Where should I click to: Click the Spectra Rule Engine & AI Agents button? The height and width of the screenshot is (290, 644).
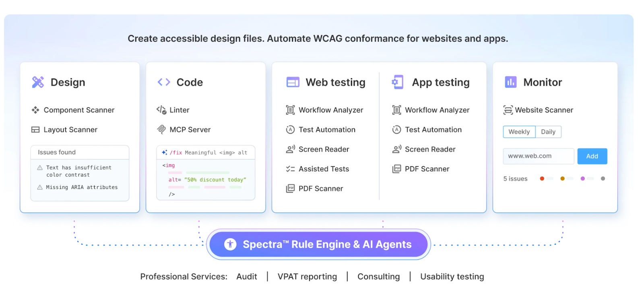click(x=318, y=244)
